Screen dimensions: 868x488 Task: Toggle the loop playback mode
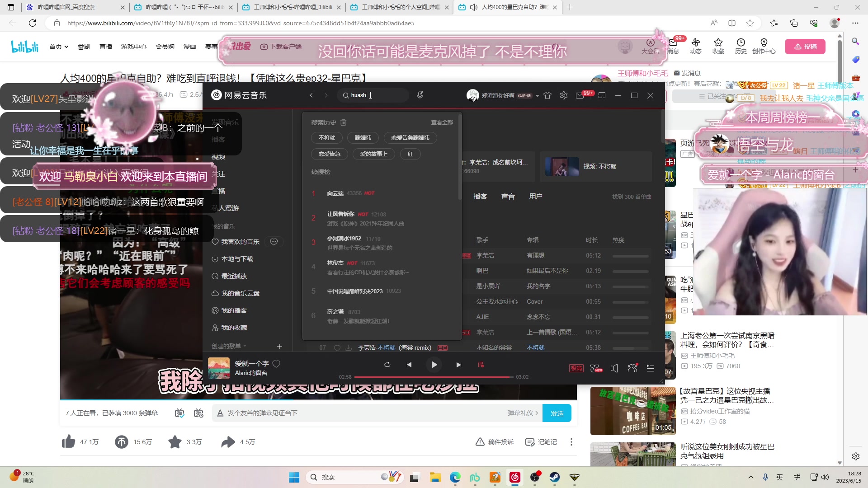click(387, 365)
